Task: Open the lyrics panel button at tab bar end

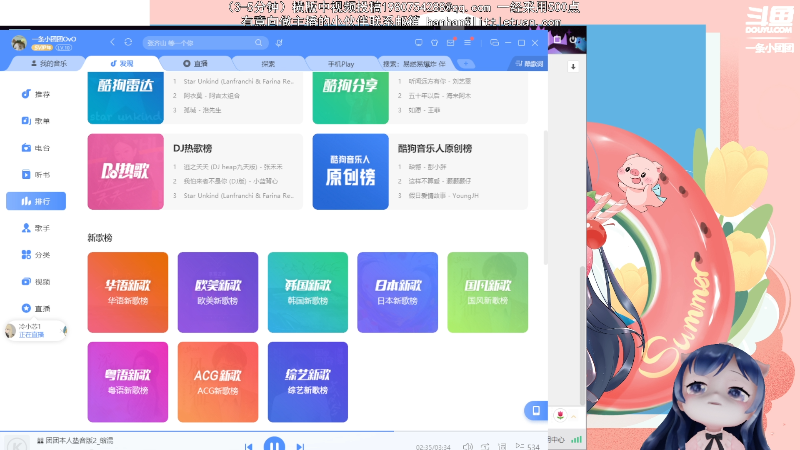Action: [529, 64]
